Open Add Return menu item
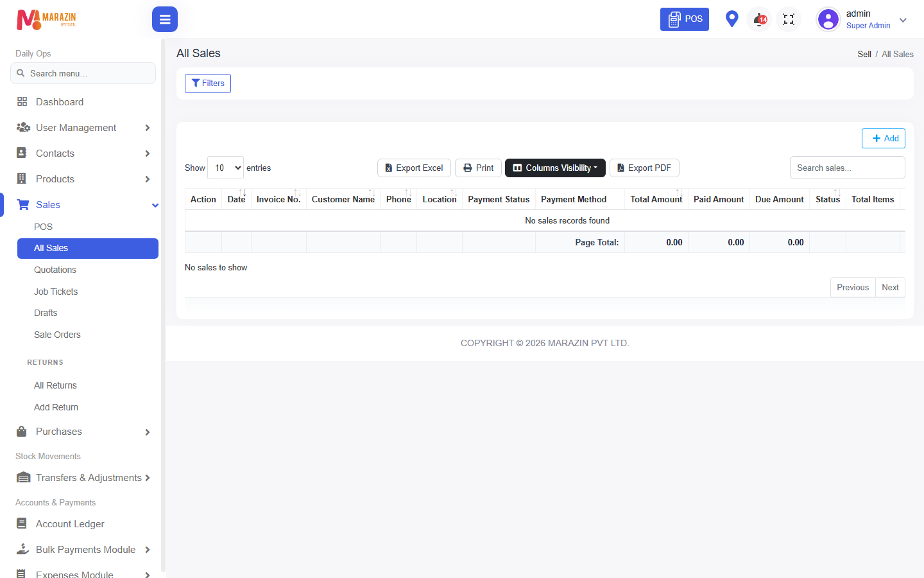The image size is (924, 578). [56, 407]
